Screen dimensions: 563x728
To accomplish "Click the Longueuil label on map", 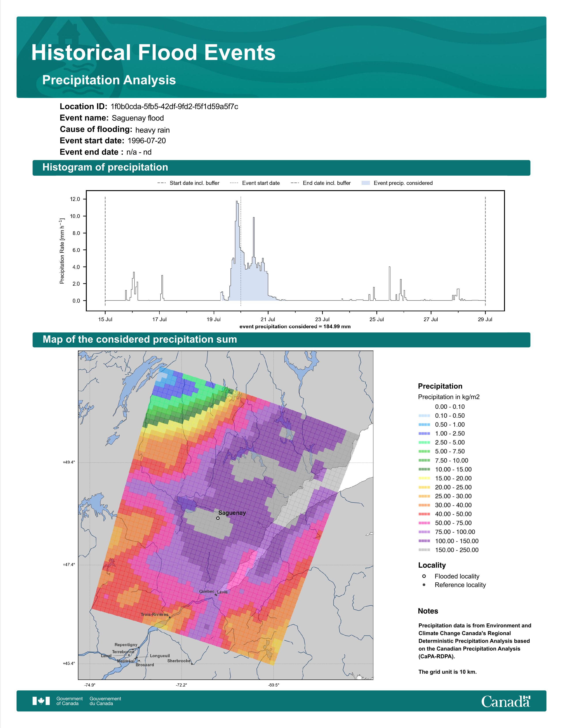I will (160, 656).
